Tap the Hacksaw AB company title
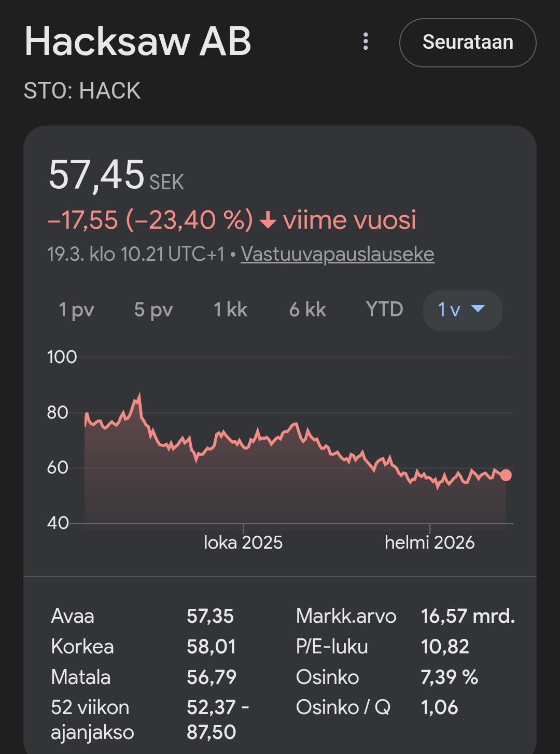The height and width of the screenshot is (754, 560). [x=138, y=41]
